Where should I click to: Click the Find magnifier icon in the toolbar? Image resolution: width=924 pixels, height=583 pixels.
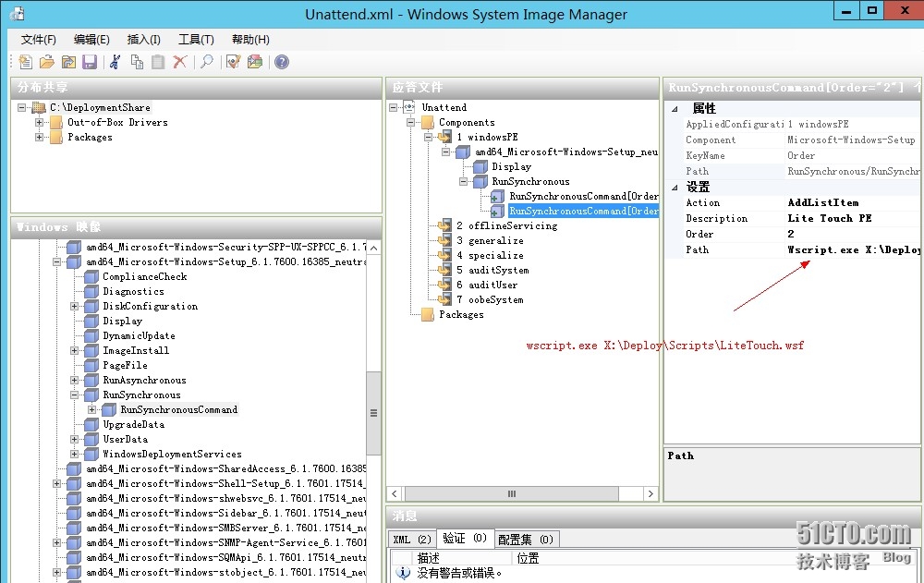point(207,62)
